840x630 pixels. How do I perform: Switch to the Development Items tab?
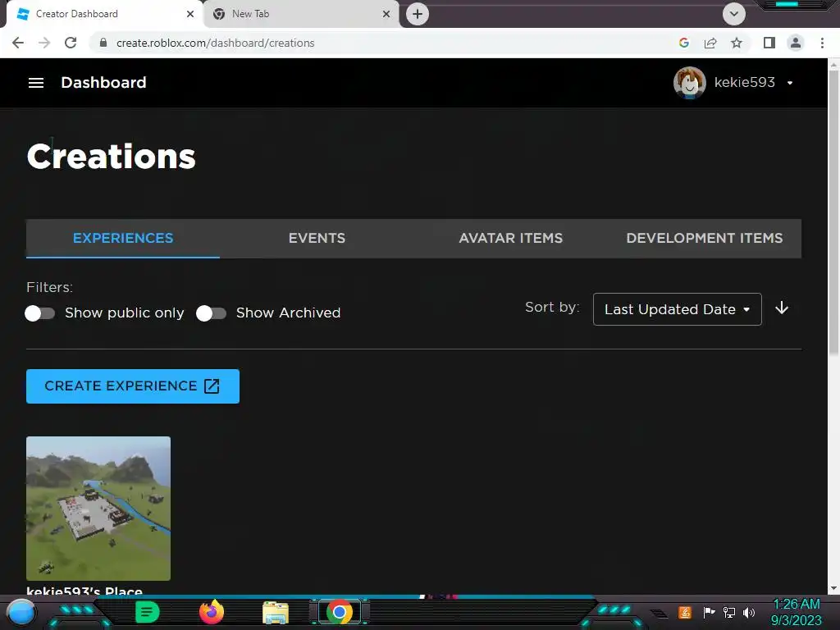click(x=705, y=239)
